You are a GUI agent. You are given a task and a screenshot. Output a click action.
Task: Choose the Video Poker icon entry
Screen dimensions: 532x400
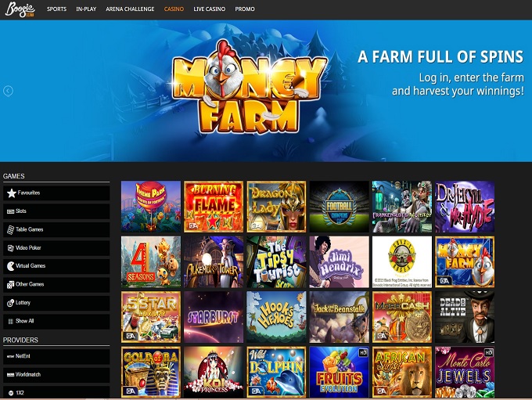coord(10,248)
